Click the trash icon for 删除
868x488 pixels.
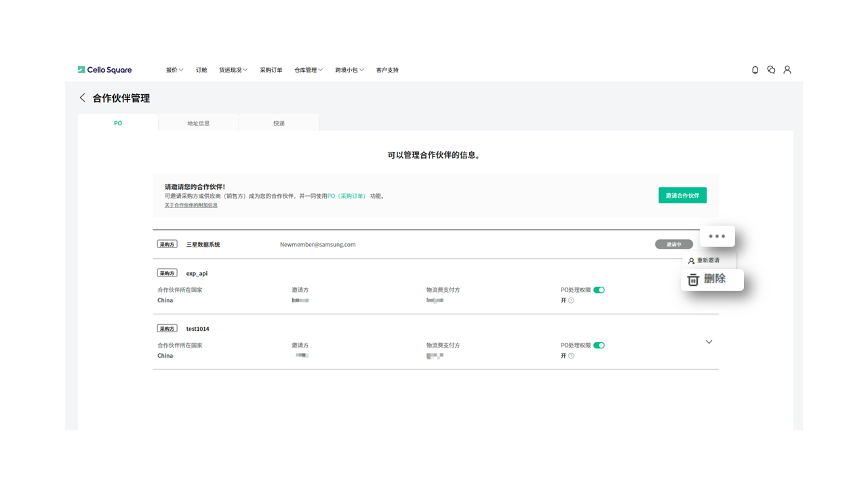click(693, 280)
